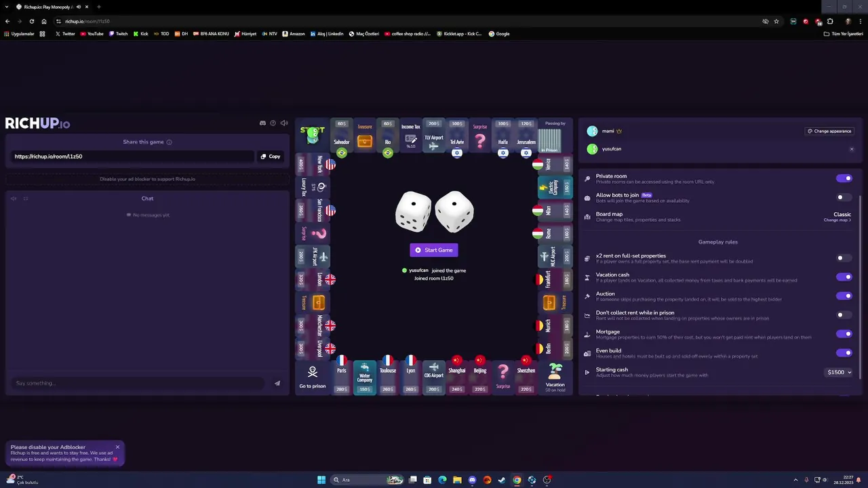Open Tüm Yer İşaretleri bookmarks folder
868x488 pixels.
click(842, 34)
